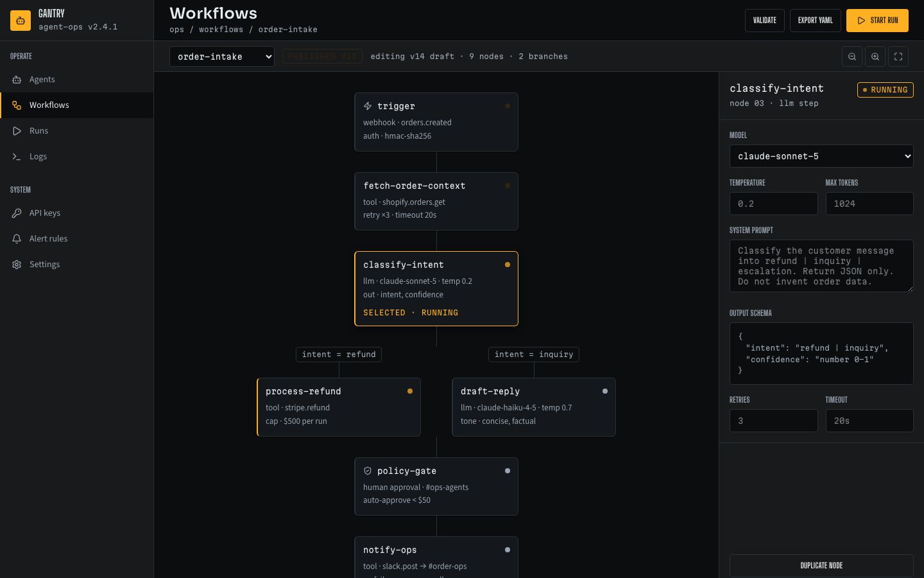Click the System Prompt text area
The width and height of the screenshot is (924, 578).
click(821, 266)
